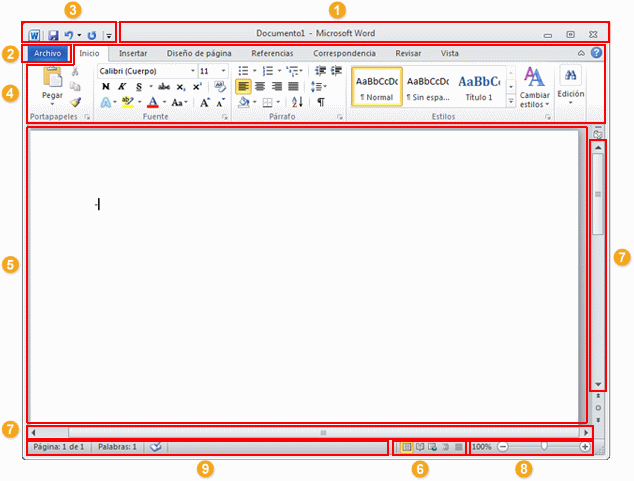
Task: Click the Zoom In plus button
Action: (585, 447)
